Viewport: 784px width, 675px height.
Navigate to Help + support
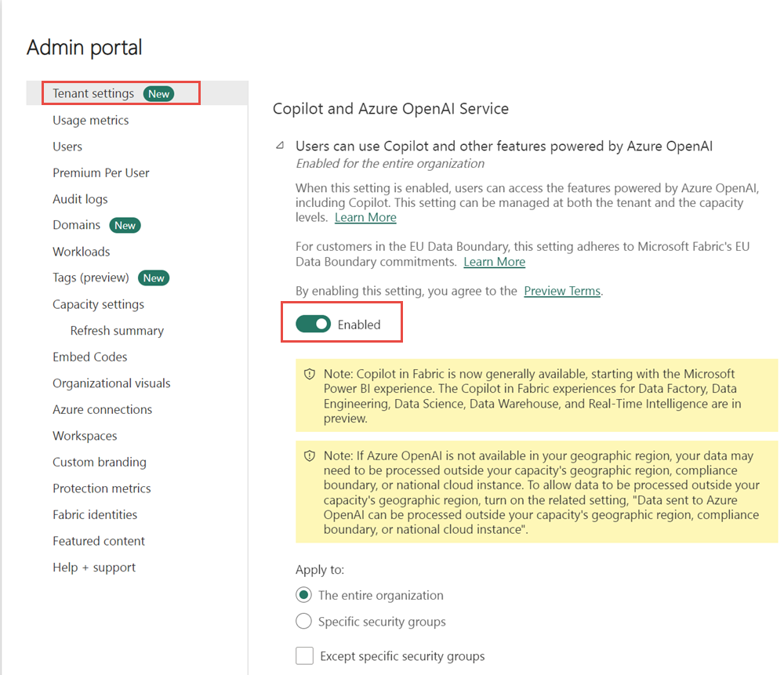[93, 567]
